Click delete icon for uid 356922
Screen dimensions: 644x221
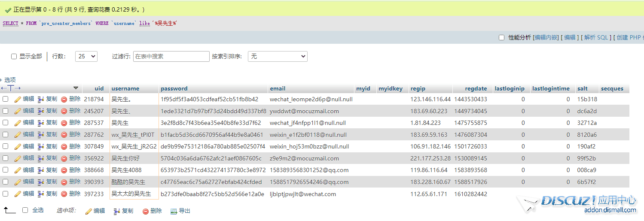pos(64,158)
